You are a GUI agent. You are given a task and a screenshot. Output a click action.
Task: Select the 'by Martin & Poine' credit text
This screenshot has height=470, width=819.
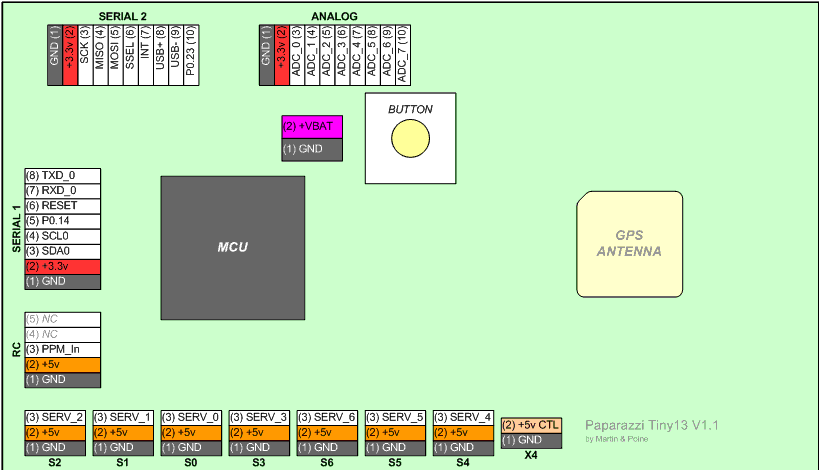click(x=616, y=439)
